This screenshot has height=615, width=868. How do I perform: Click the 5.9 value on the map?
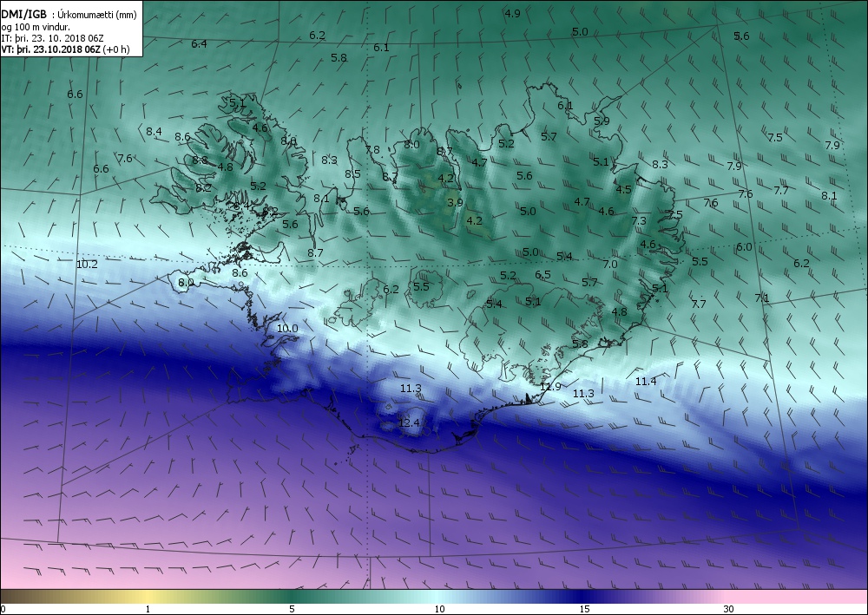(x=602, y=121)
